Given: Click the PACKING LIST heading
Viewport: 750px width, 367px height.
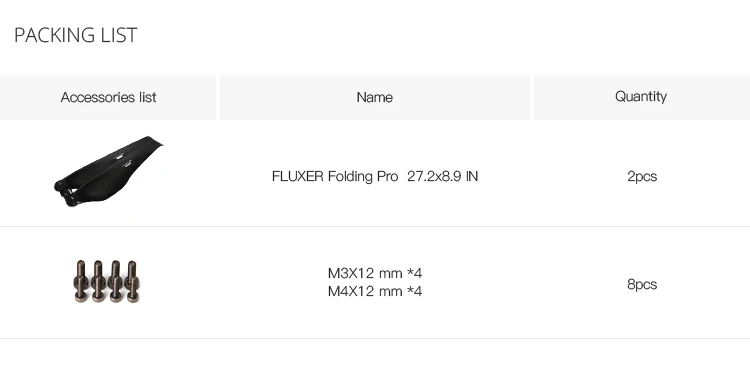Looking at the screenshot, I should coord(76,35).
